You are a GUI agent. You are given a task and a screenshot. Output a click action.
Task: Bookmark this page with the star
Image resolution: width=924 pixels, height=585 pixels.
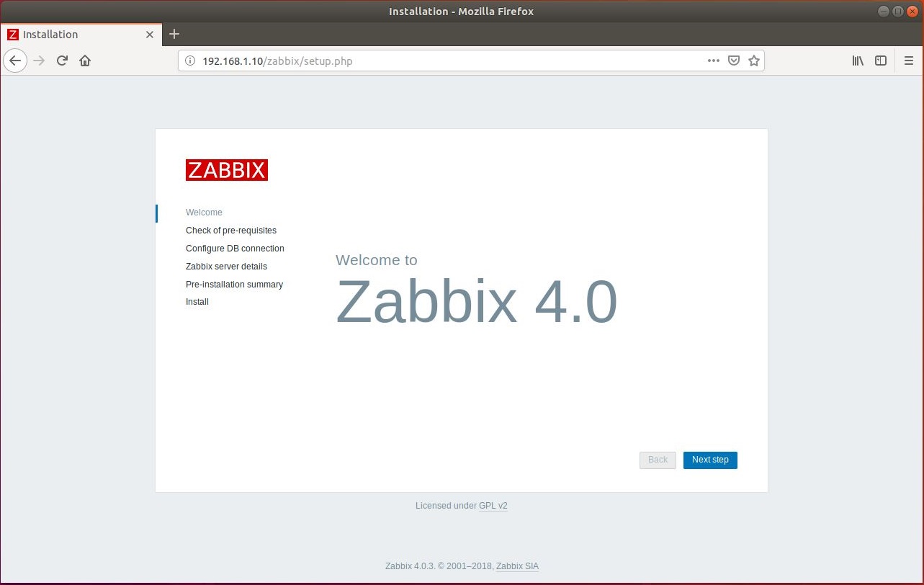753,61
